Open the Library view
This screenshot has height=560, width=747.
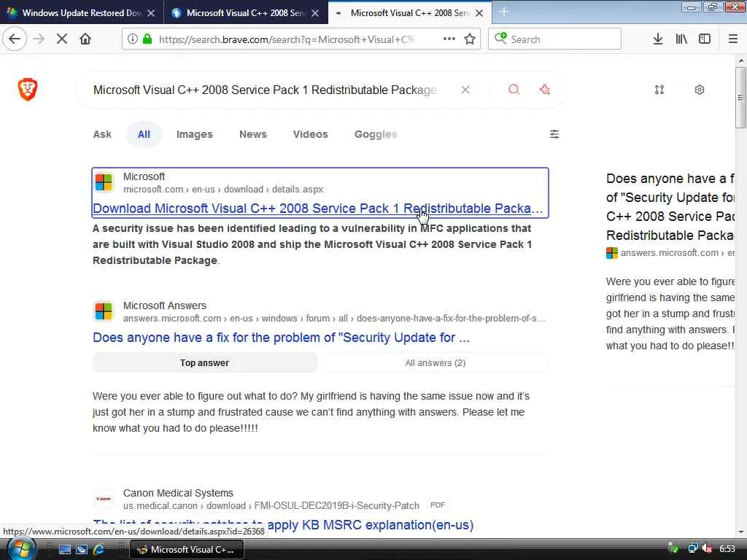pos(681,39)
